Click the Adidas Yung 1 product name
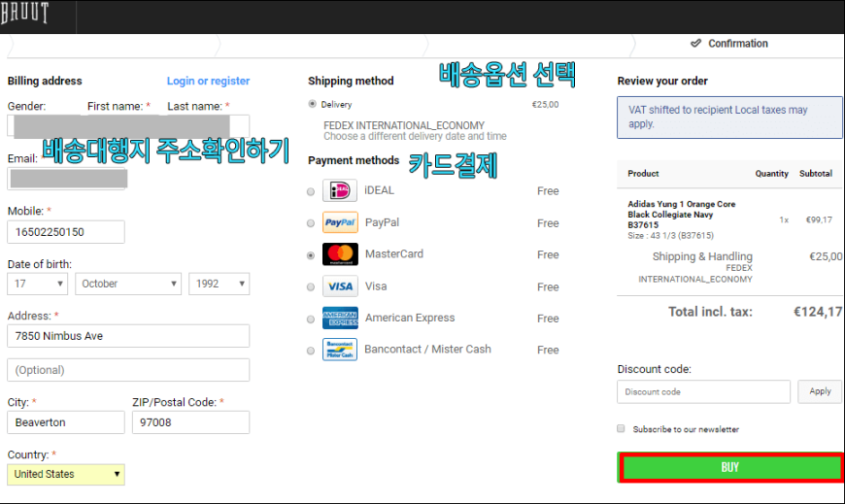845x504 pixels. pyautogui.click(x=681, y=215)
